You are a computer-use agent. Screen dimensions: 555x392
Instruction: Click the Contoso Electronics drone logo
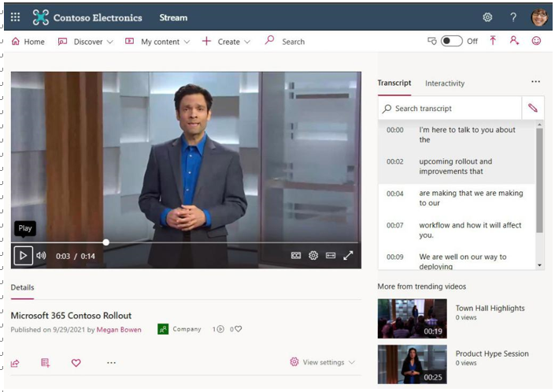41,17
